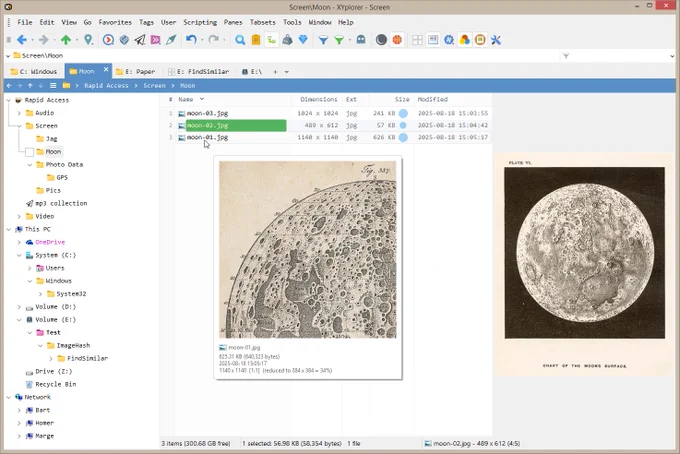Viewport: 680px width, 454px height.
Task: Toggle the orange basketball toolbar icon
Action: click(397, 40)
